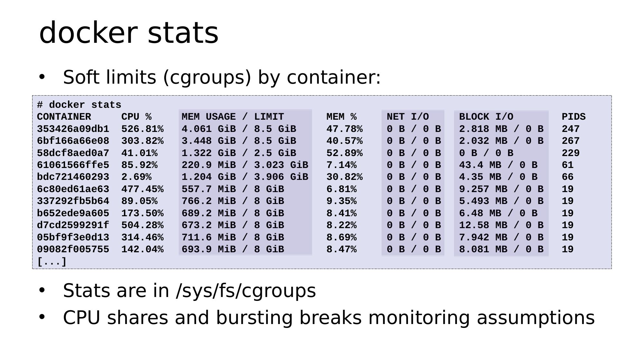The height and width of the screenshot is (362, 644).
Task: Click the "43.4 MB / 0 B" block I/O value
Action: (498, 165)
